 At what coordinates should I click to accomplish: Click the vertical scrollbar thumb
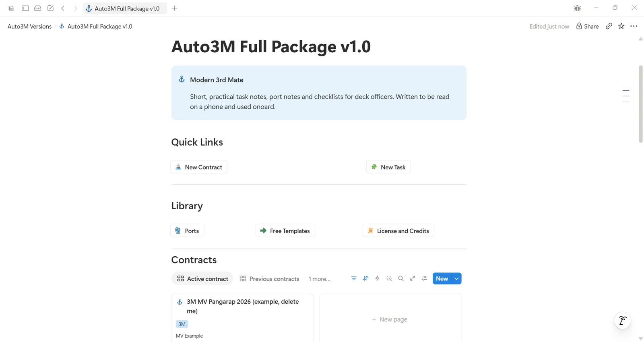click(641, 104)
